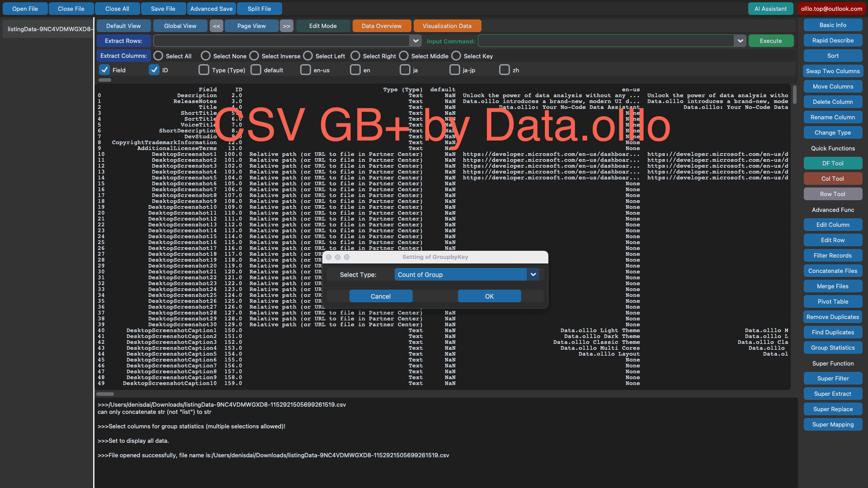This screenshot has width=868, height=488.
Task: Enable the en-us column checkbox
Action: coord(306,70)
